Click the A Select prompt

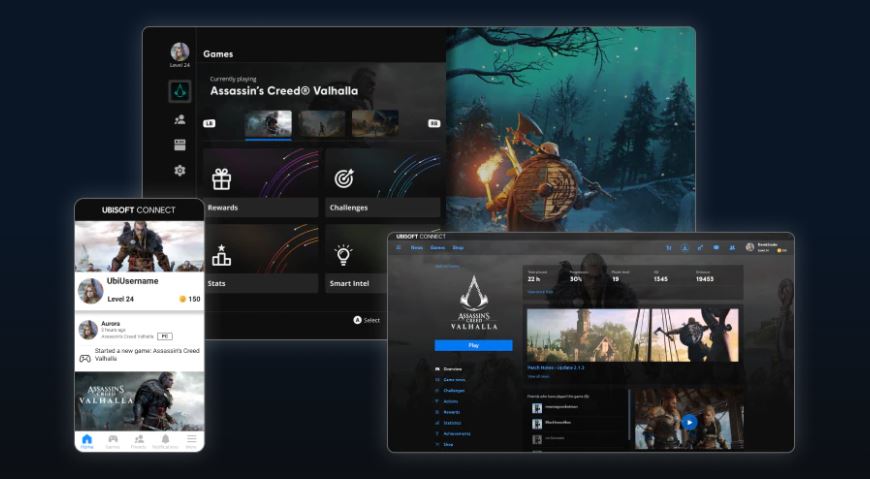(367, 320)
